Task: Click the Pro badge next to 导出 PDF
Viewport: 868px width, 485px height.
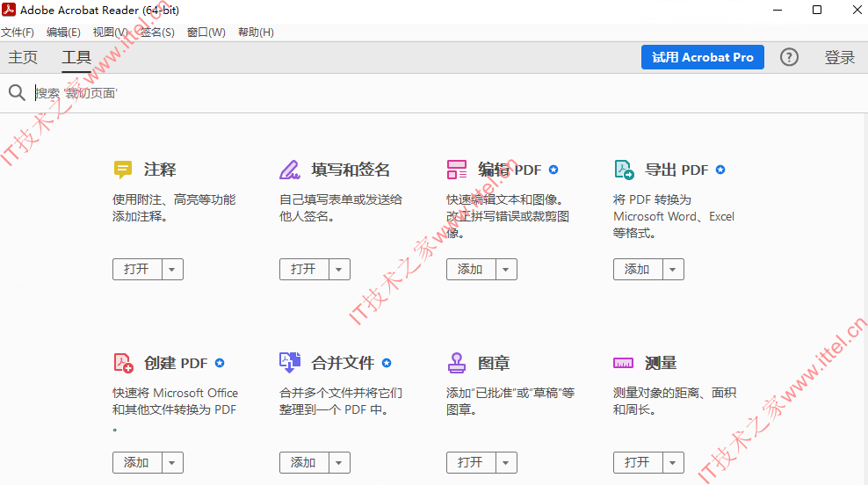Action: (720, 170)
